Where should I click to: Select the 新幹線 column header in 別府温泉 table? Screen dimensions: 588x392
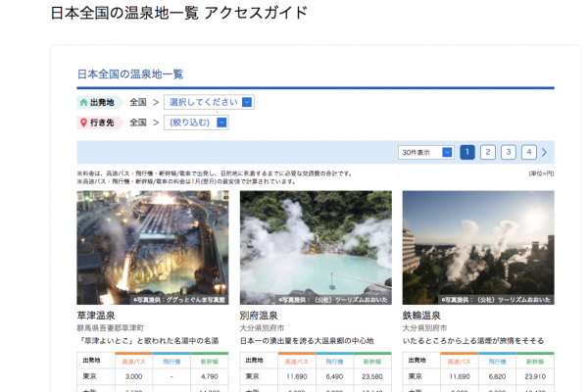(372, 362)
